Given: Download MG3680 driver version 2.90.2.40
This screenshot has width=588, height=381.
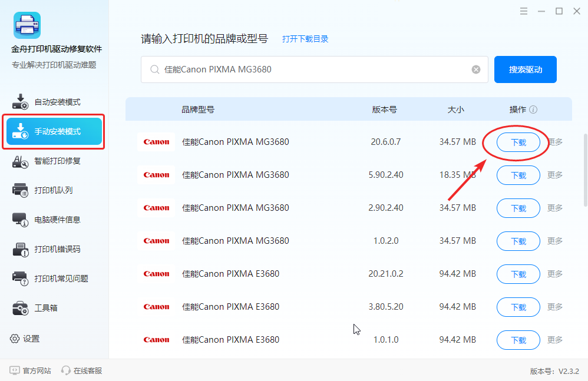Looking at the screenshot, I should 518,208.
